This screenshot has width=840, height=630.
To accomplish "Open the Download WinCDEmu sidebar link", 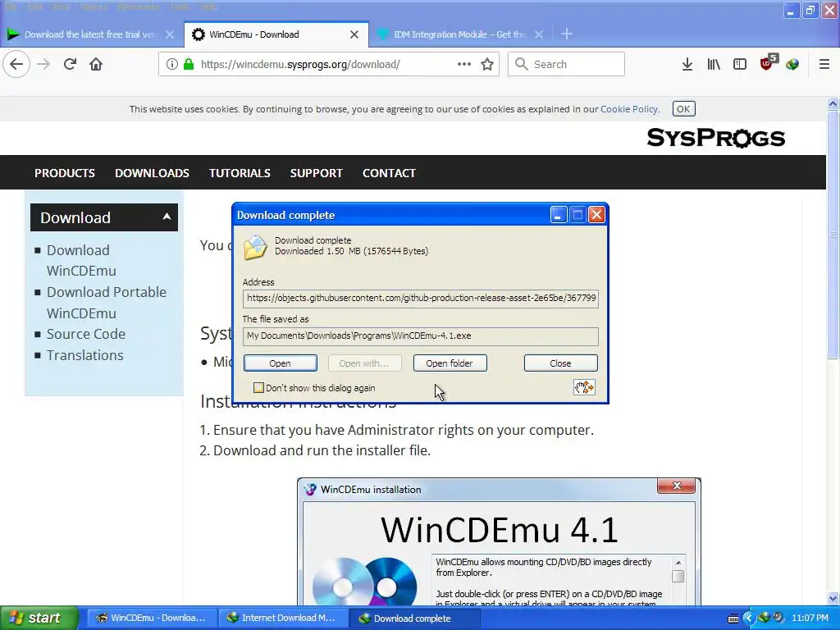I will [81, 260].
